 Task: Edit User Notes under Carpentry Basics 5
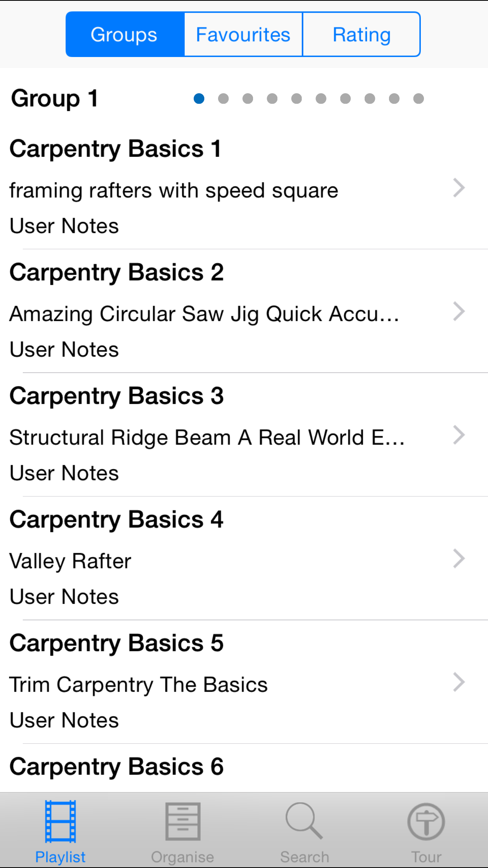coord(64,720)
